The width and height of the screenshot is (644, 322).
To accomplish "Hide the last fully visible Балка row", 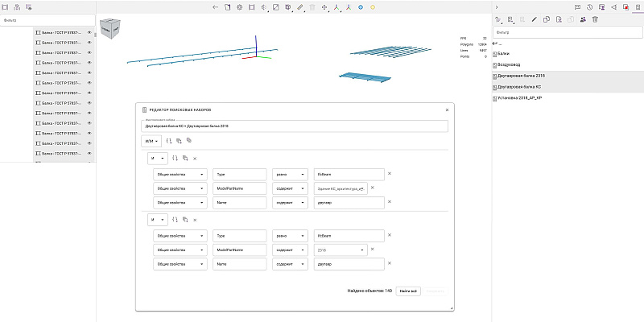I will pos(89,153).
